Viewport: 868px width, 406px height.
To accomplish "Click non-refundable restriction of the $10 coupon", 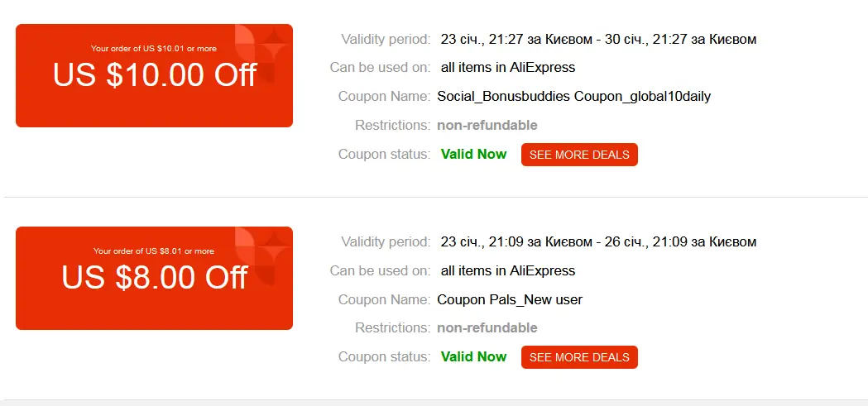I will click(487, 126).
